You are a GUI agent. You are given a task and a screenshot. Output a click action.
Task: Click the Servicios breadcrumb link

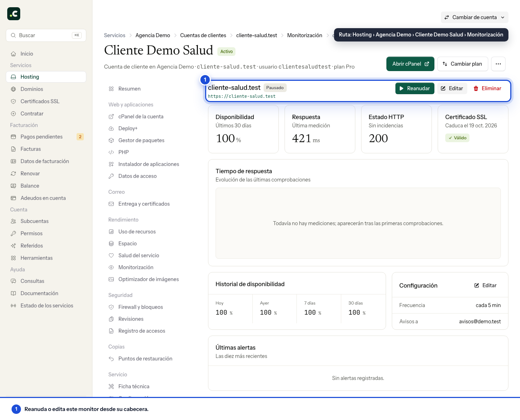pyautogui.click(x=114, y=35)
